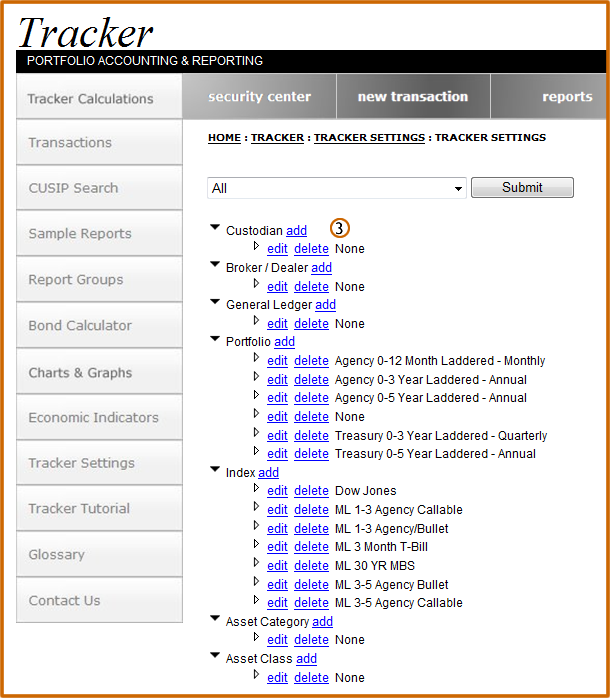Delete Treasury 0-5 Year Laddered - Annual
610x698 pixels.
pos(311,454)
